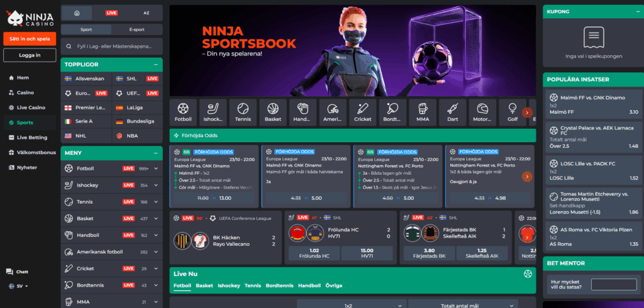
Task: Open the NBA league link
Action: 136,136
